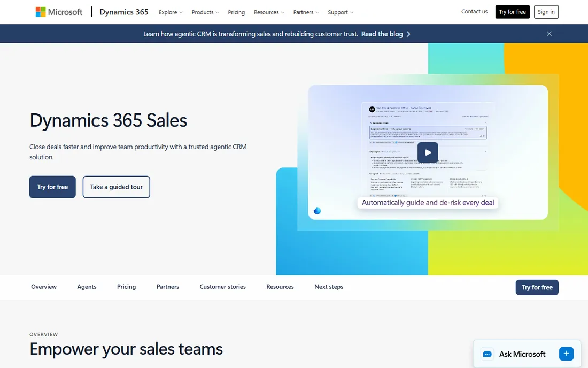Screen dimensions: 588x368
Task: Click the Sign in button
Action: point(546,12)
